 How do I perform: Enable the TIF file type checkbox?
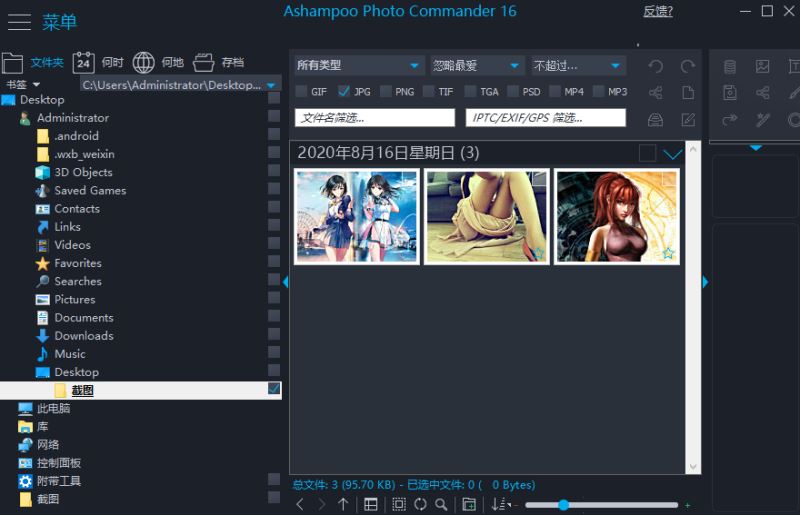tap(429, 91)
